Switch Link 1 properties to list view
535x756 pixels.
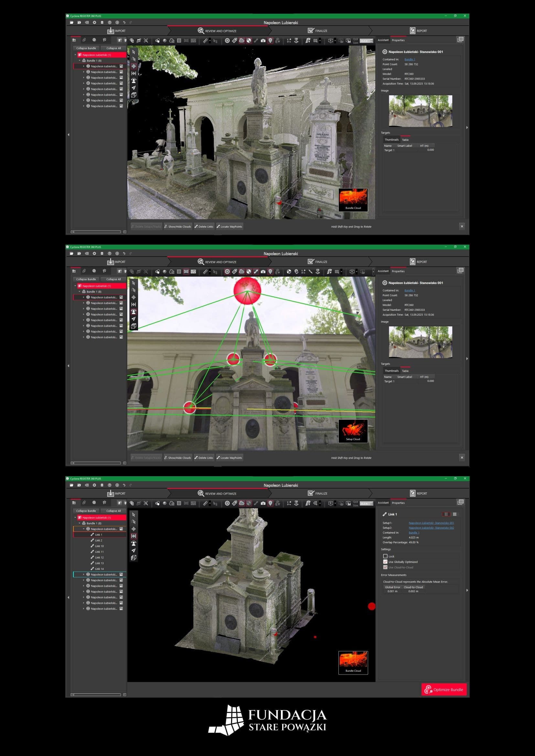click(446, 514)
